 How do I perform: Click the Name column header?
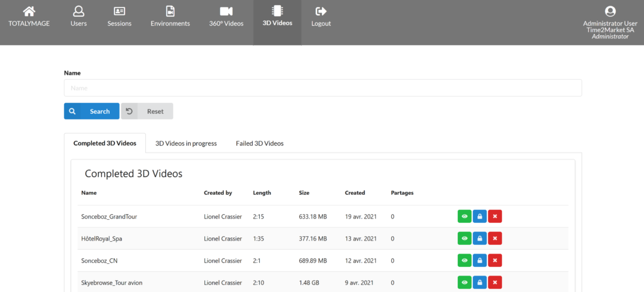89,193
